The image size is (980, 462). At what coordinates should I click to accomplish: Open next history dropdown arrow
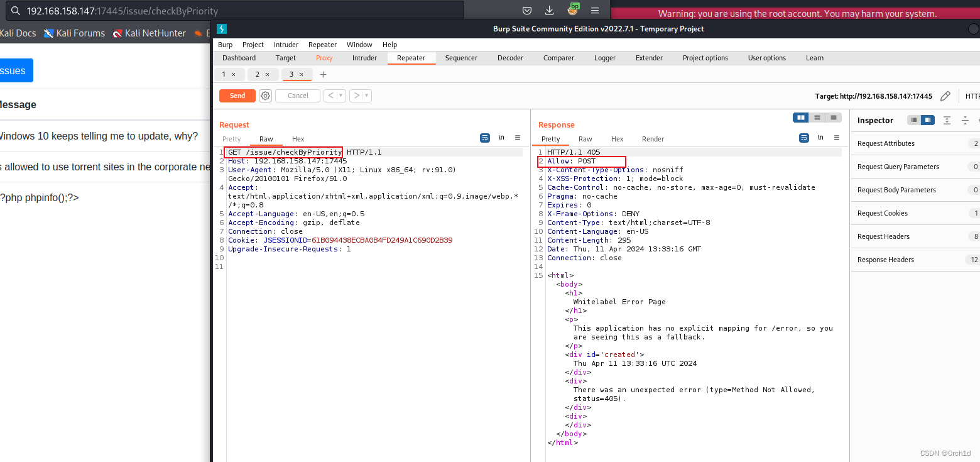tap(367, 96)
